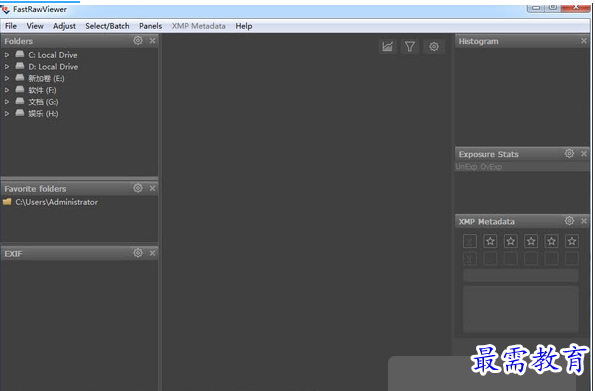Open the Adjust menu
This screenshot has height=391, width=595.
click(x=64, y=26)
